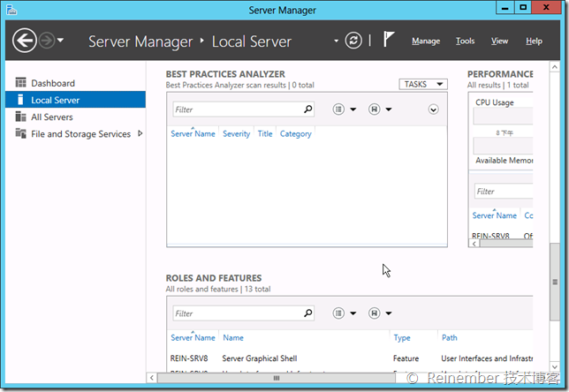The height and width of the screenshot is (392, 569).
Task: Click the Roles and Features filter field
Action: coord(235,313)
